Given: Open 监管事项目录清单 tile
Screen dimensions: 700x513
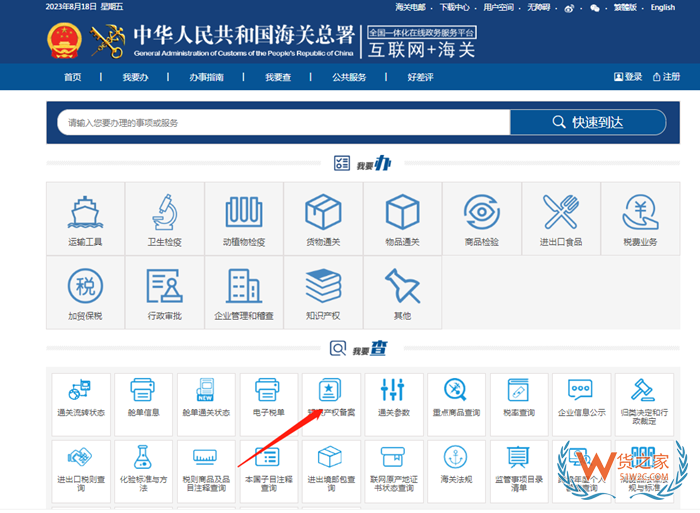Looking at the screenshot, I should pos(519,471).
